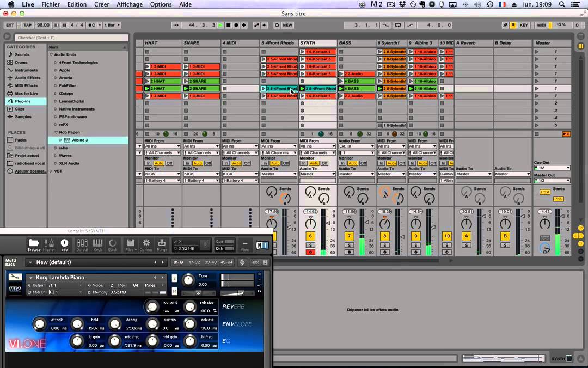588x368 pixels.
Task: Click the TAP tempo button
Action: [27, 25]
